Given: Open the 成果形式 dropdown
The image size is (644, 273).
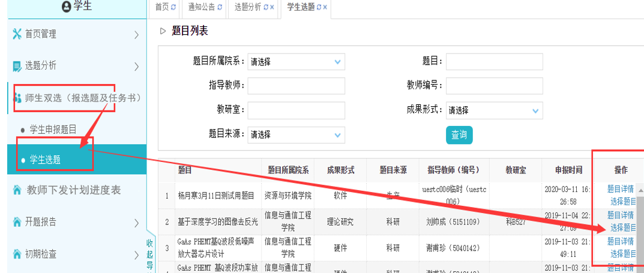Looking at the screenshot, I should (x=495, y=110).
